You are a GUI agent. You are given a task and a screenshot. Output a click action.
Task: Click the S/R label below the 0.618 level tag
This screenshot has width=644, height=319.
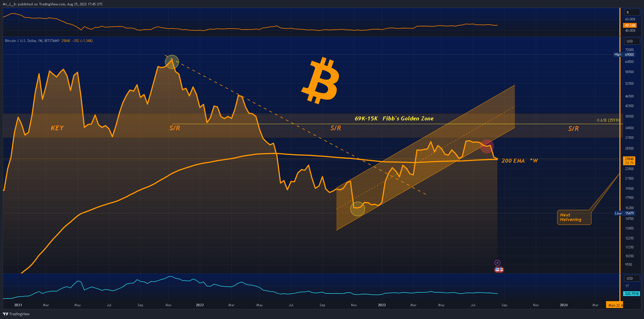(574, 129)
